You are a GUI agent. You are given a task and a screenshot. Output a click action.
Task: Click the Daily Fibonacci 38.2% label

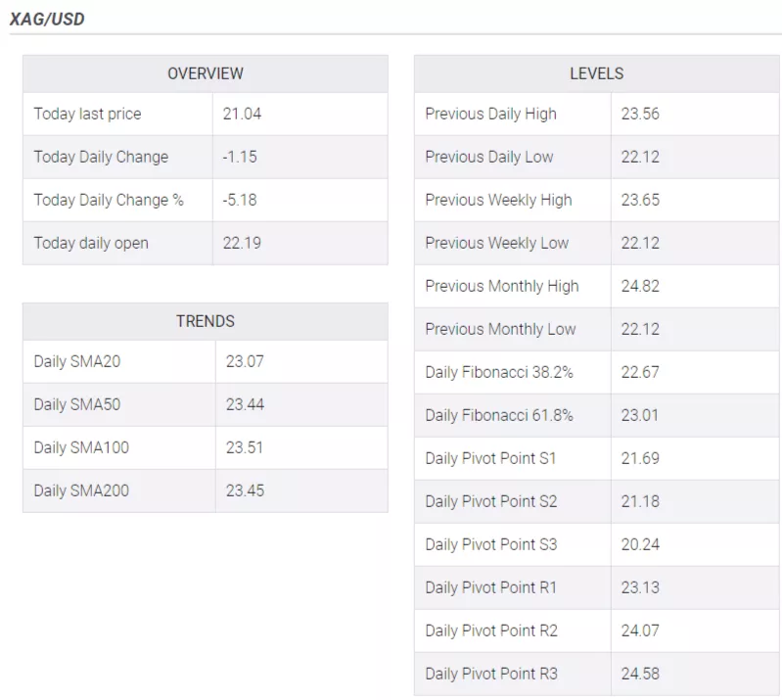click(x=499, y=372)
